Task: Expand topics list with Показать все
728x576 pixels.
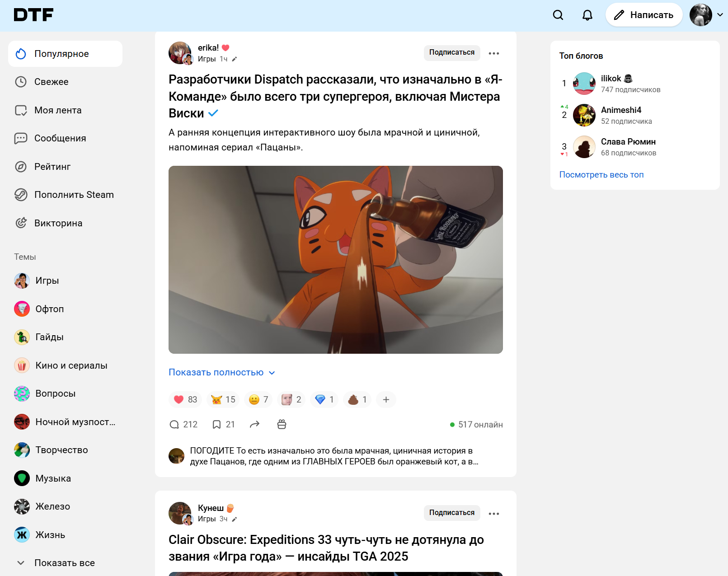Action: click(x=64, y=563)
